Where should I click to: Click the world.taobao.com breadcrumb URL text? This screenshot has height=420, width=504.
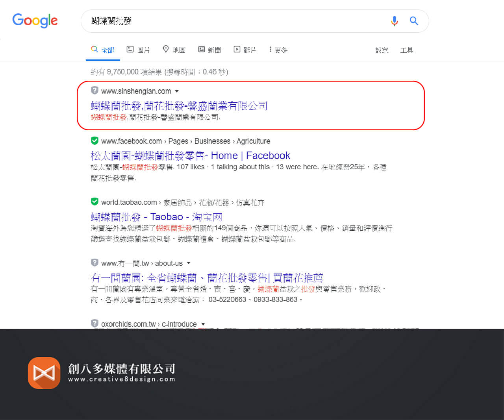click(x=183, y=202)
